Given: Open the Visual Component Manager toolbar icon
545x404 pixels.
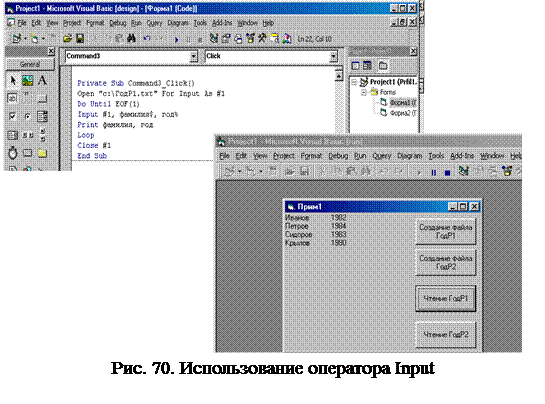Looking at the screenshot, I should click(x=287, y=38).
